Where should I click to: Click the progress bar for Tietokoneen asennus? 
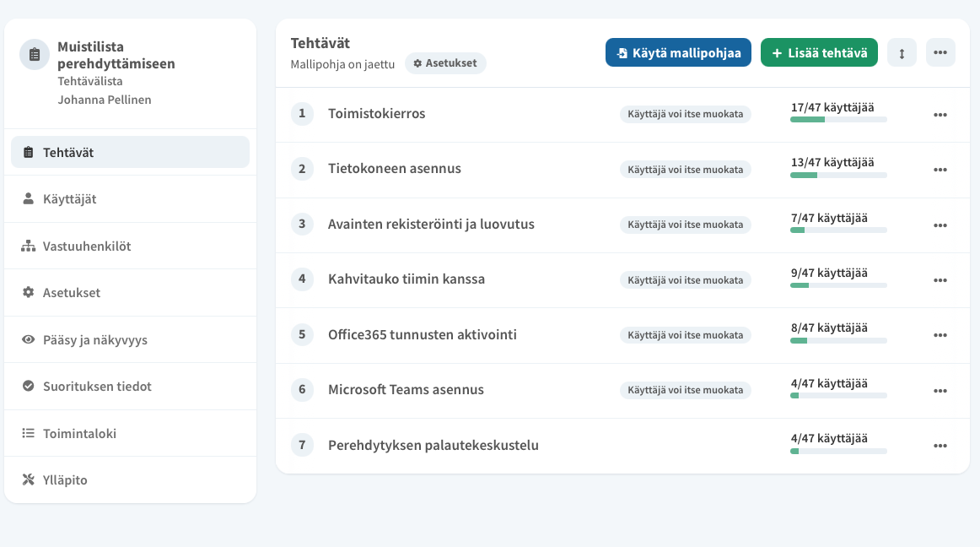coord(838,176)
